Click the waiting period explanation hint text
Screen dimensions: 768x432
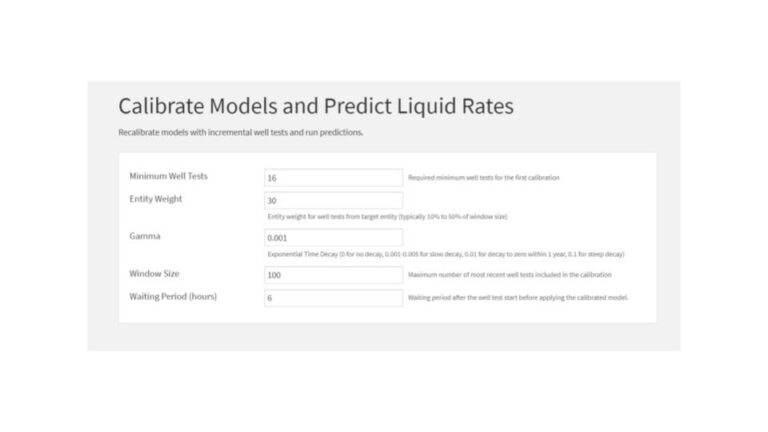[x=518, y=297]
